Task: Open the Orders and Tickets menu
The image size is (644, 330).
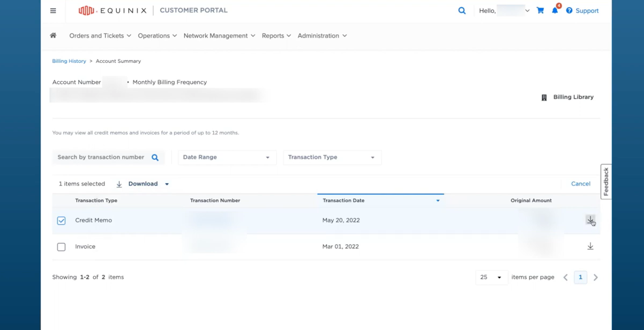Action: pyautogui.click(x=100, y=36)
